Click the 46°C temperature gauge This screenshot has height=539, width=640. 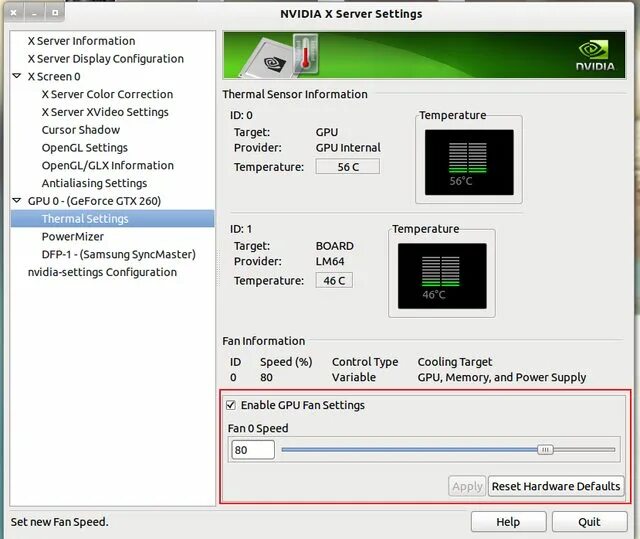(442, 276)
